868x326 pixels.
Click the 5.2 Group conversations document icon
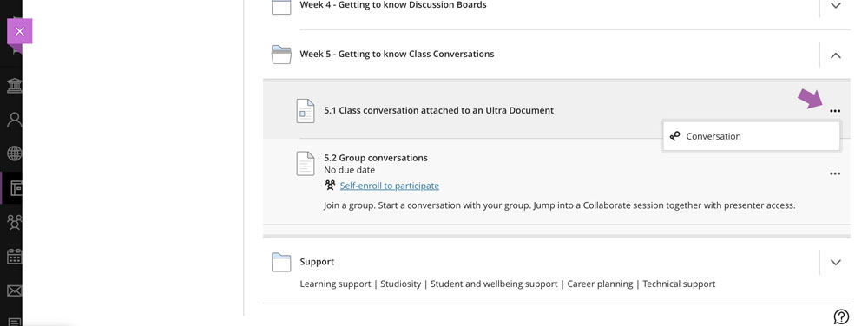pos(306,164)
